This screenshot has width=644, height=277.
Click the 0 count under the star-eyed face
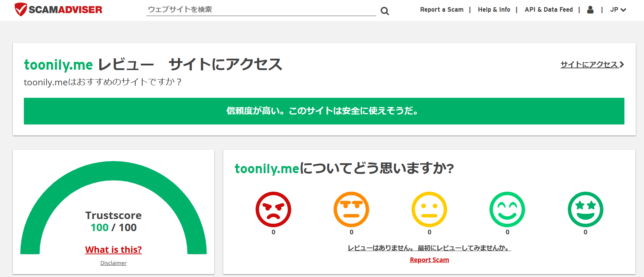click(x=586, y=232)
